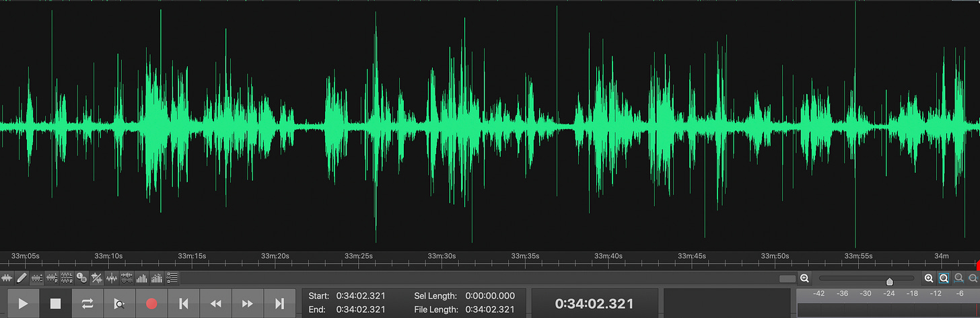Image resolution: width=980 pixels, height=318 pixels.
Task: Click the waveform plus/minus zoom icon
Action: [x=37, y=278]
